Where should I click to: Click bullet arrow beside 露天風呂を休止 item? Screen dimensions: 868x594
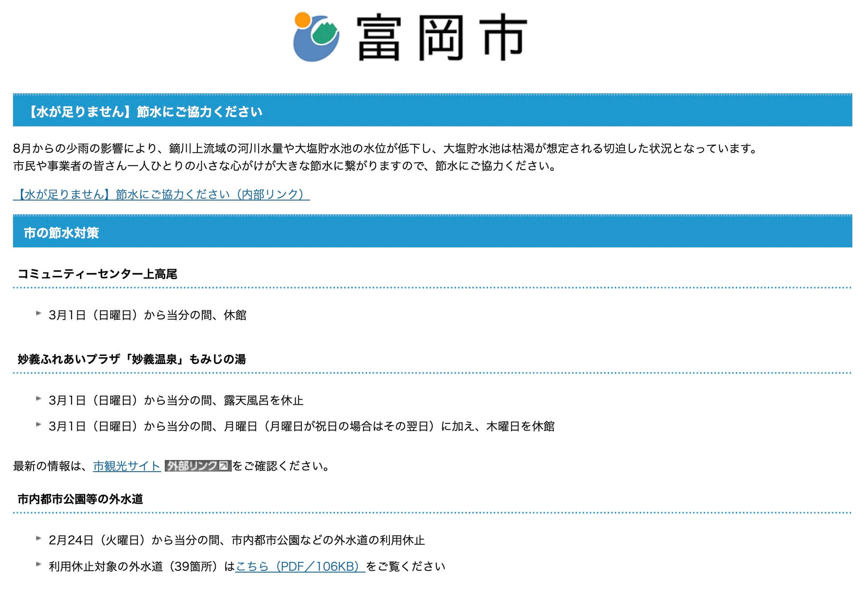39,399
